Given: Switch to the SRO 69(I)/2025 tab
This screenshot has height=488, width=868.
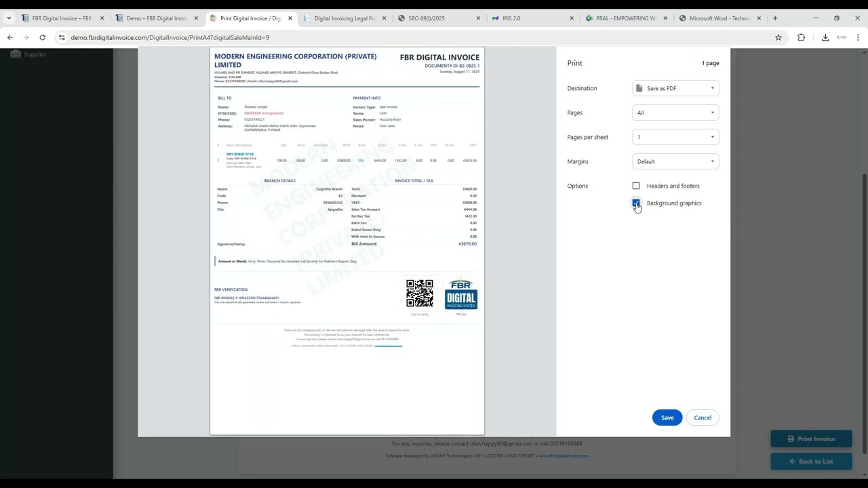Looking at the screenshot, I should point(438,18).
